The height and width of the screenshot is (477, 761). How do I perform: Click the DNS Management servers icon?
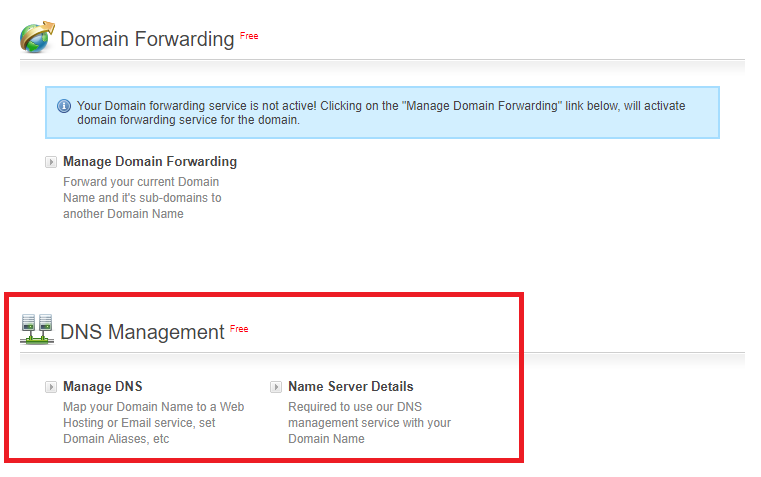37,329
